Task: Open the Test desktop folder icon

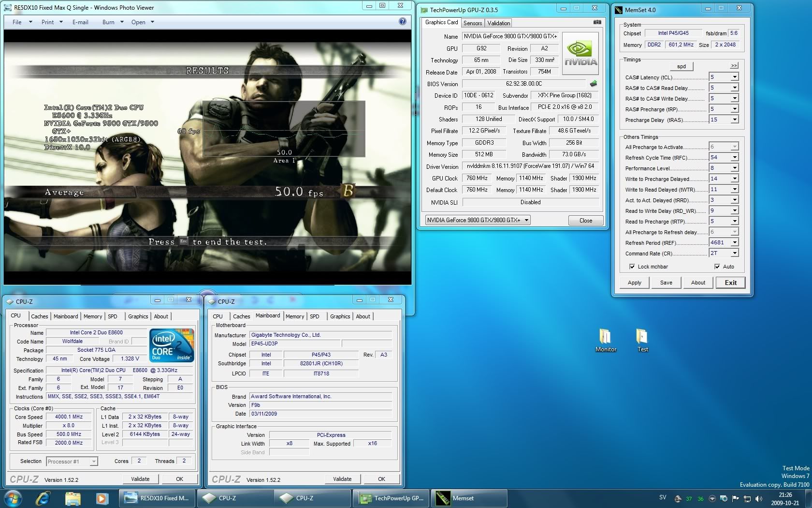Action: (642, 340)
